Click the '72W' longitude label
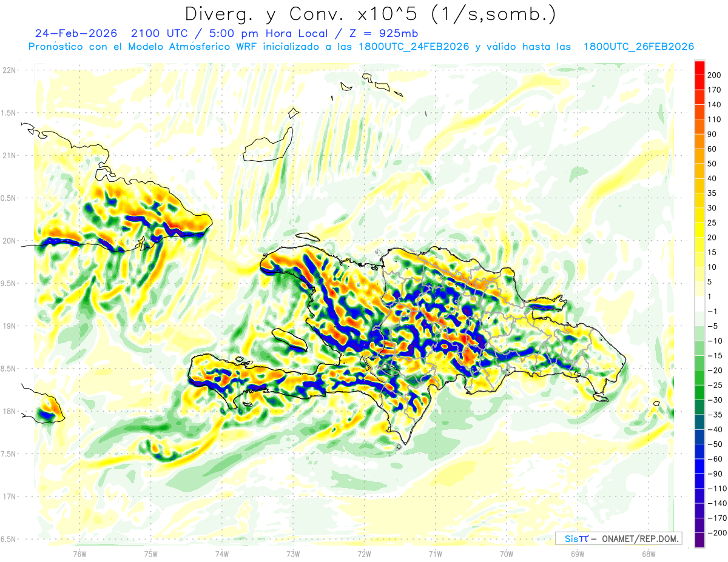The image size is (728, 562). 363,553
